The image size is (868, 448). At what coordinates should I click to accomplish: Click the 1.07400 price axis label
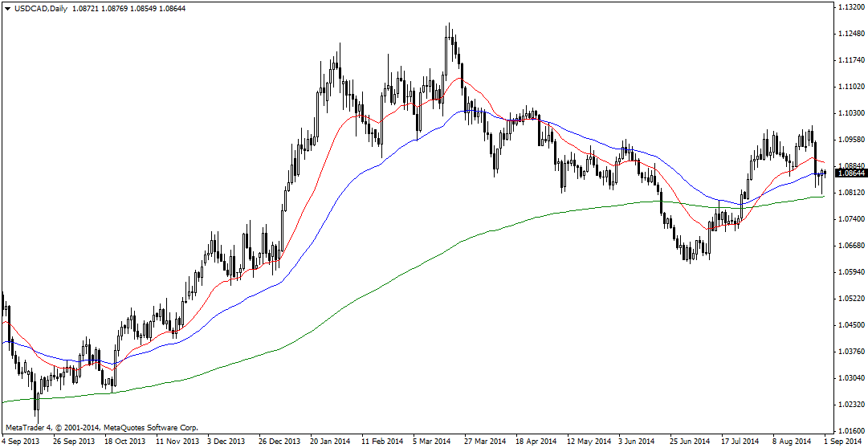(851, 218)
